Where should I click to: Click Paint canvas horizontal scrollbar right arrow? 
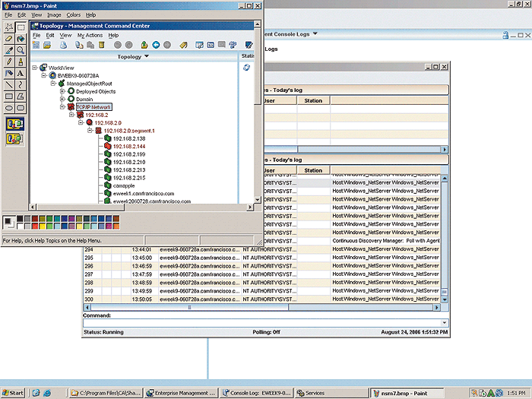point(250,207)
